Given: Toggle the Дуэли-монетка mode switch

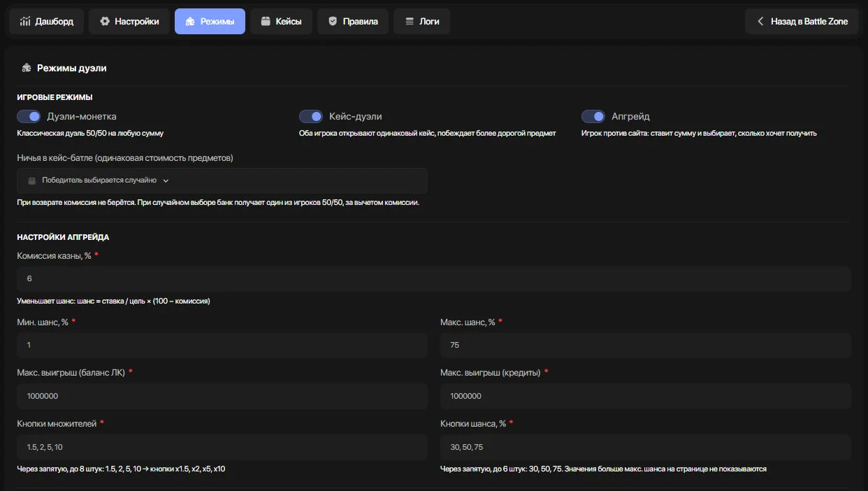Looking at the screenshot, I should coord(29,116).
